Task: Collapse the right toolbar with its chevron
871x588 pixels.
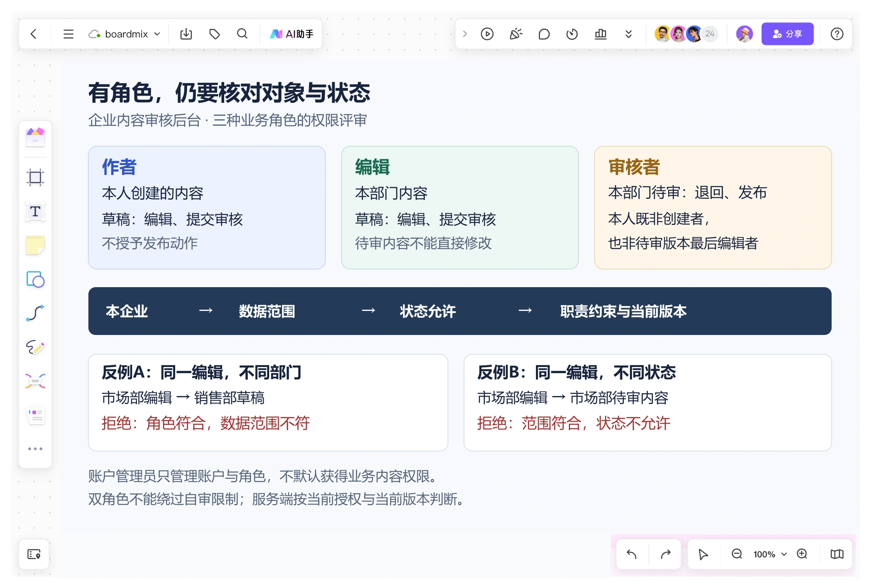Action: click(x=465, y=34)
